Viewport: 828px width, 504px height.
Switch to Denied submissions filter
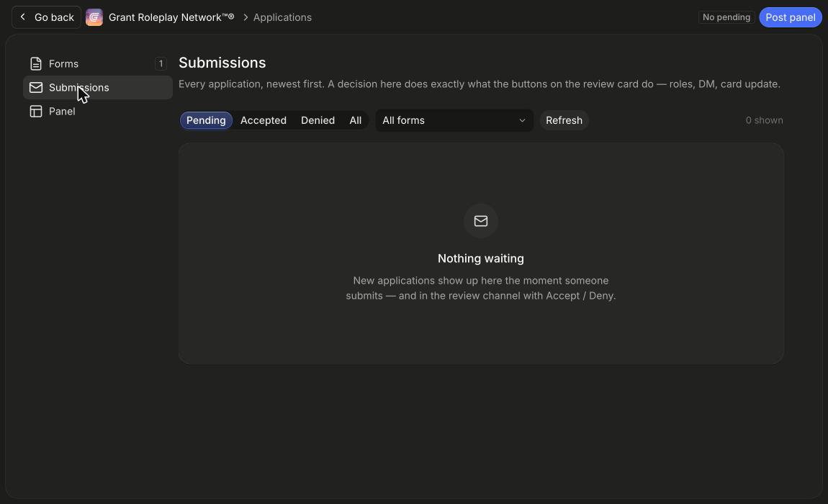pyautogui.click(x=318, y=120)
